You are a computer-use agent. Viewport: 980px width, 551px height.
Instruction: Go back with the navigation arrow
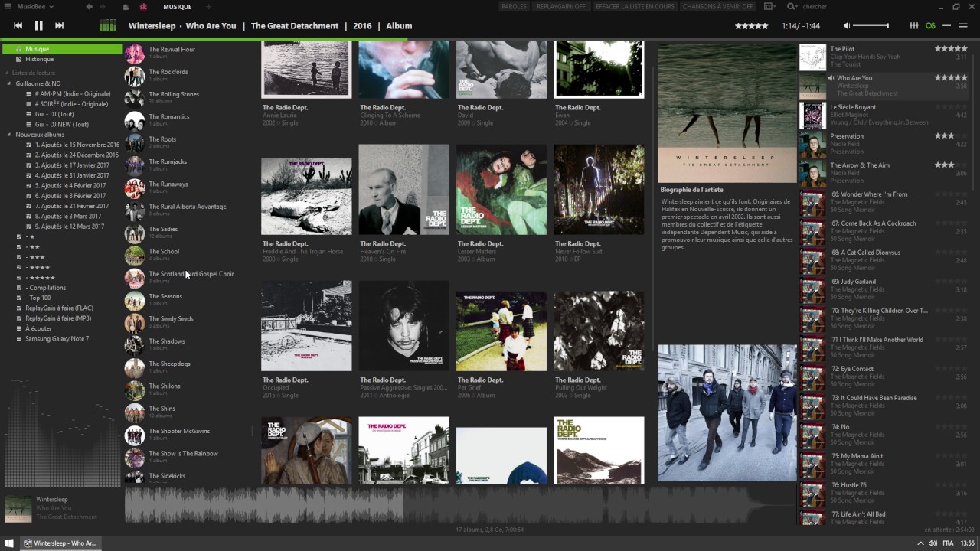pyautogui.click(x=90, y=7)
